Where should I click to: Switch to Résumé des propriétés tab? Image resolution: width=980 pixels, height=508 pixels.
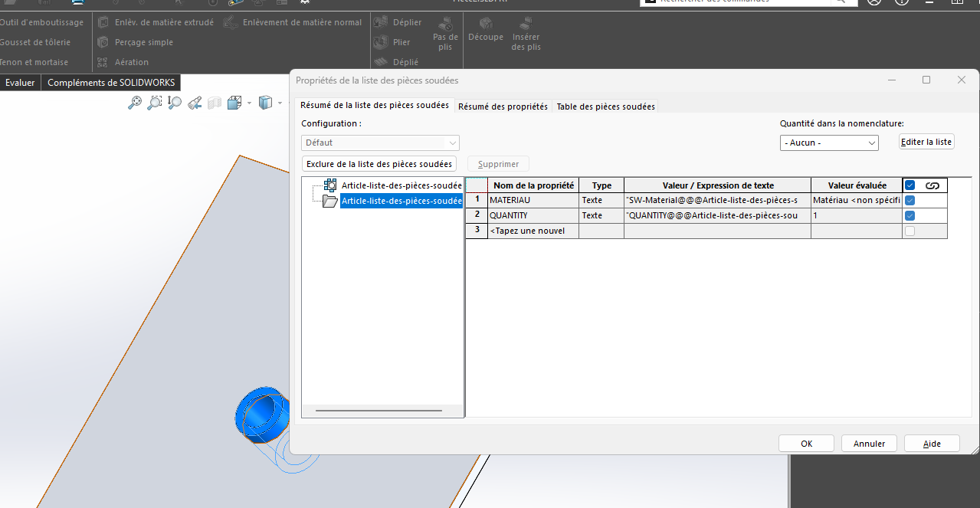tap(503, 107)
